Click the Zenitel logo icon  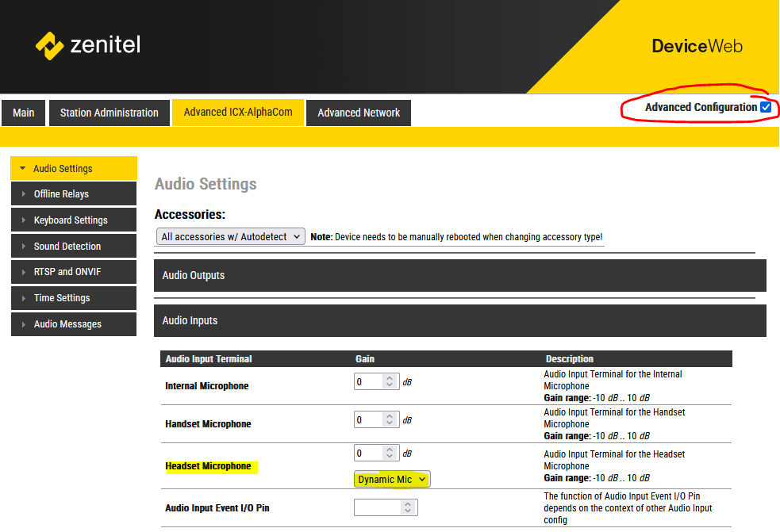tap(50, 45)
